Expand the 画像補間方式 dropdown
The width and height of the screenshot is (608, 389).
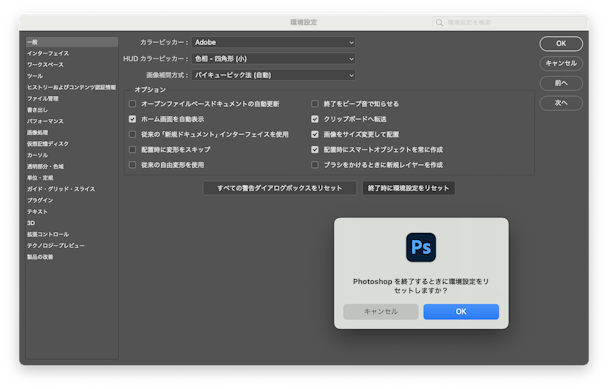pos(273,75)
